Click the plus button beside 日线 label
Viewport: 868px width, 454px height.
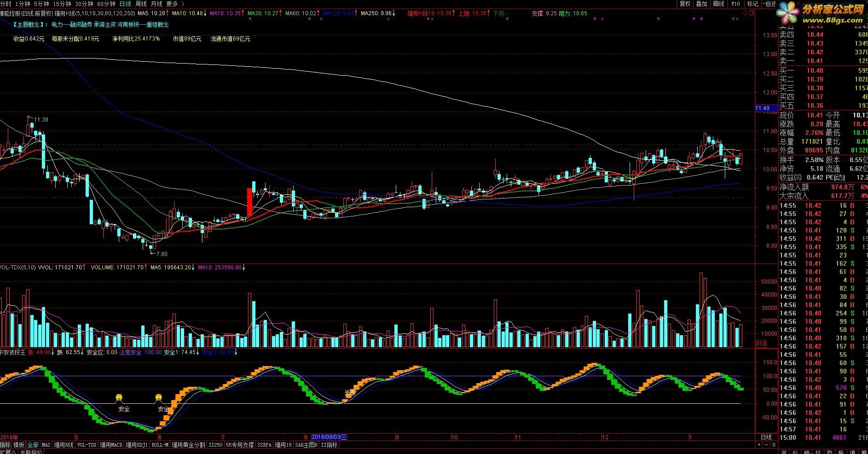click(x=759, y=445)
